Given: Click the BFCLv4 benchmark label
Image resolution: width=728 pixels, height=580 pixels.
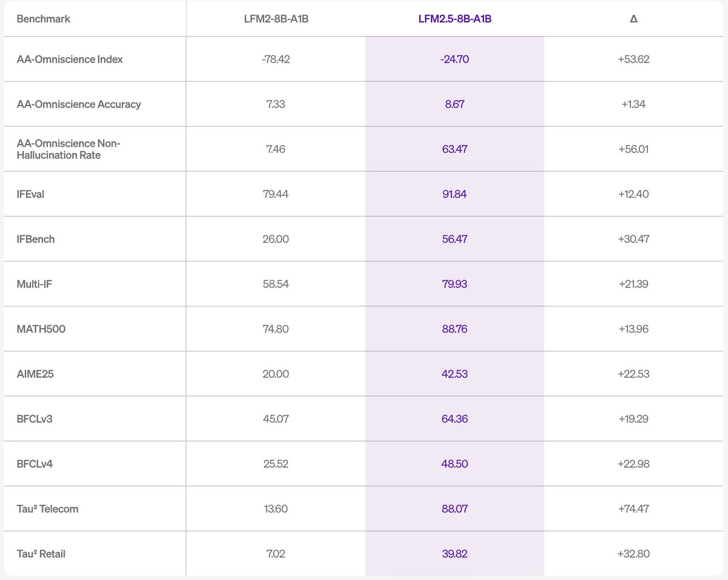Looking at the screenshot, I should coord(35,464).
